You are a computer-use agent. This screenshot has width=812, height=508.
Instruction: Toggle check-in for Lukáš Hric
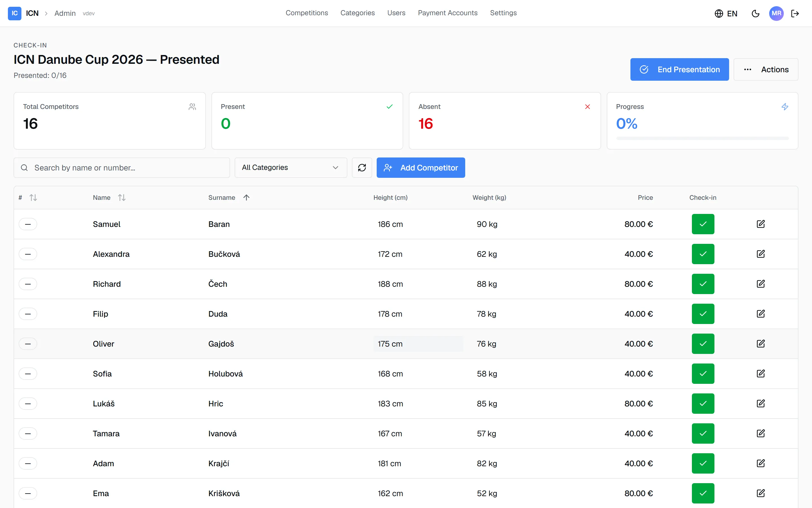click(x=703, y=404)
